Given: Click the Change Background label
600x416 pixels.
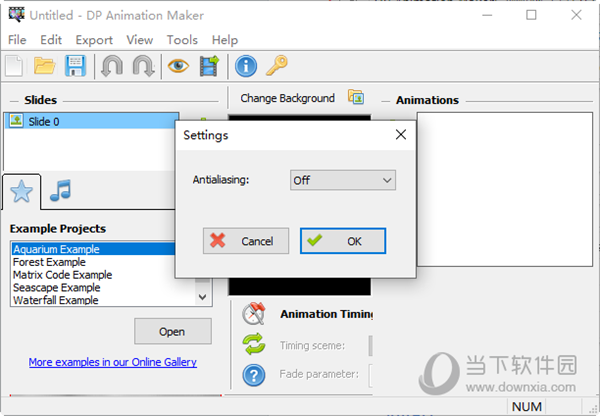Looking at the screenshot, I should coord(287,98).
